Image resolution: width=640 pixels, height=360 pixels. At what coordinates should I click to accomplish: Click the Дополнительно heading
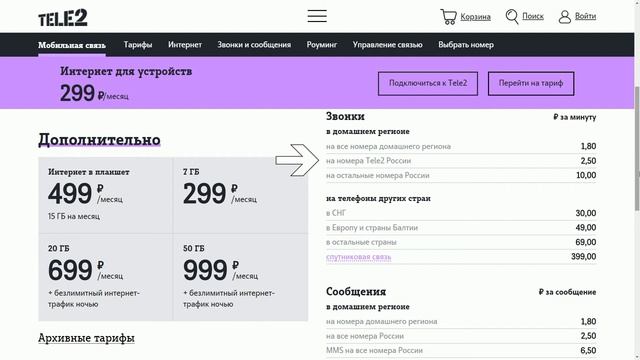[x=99, y=140]
